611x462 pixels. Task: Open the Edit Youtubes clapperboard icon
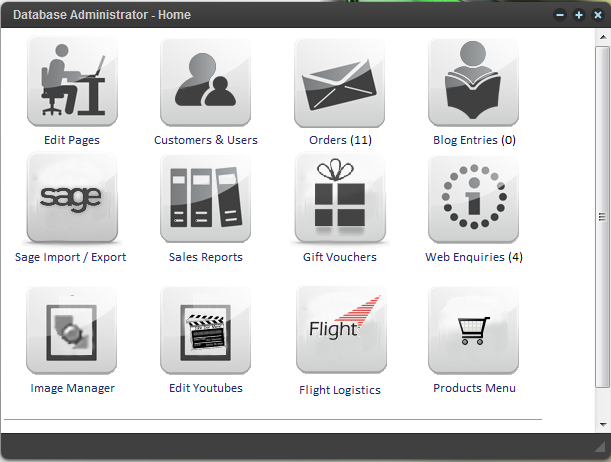(205, 330)
